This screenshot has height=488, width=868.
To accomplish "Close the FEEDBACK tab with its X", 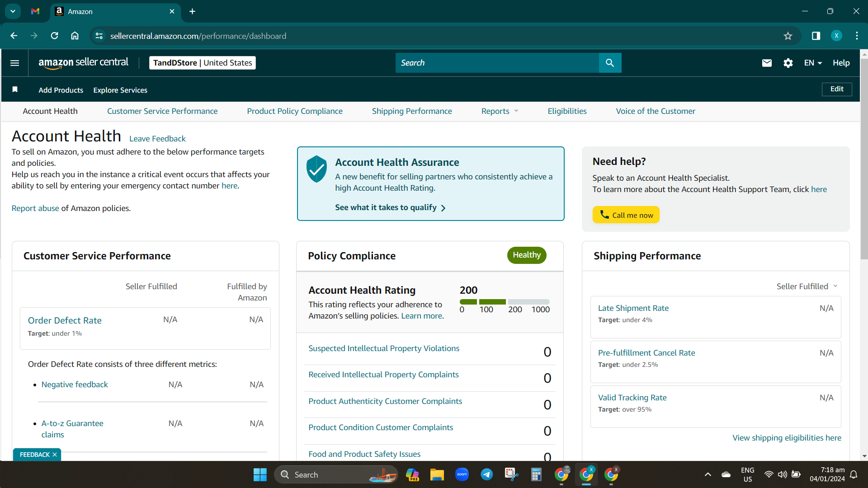I will click(55, 455).
